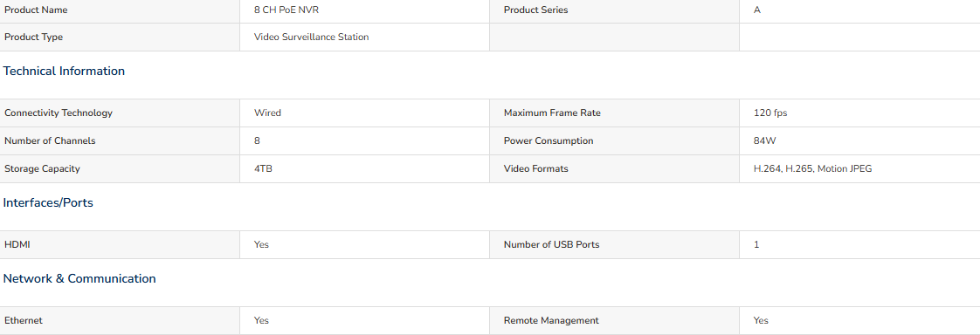Image resolution: width=980 pixels, height=335 pixels.
Task: Click the 'H.264, H.265, Motion JPEG' value
Action: pos(812,168)
